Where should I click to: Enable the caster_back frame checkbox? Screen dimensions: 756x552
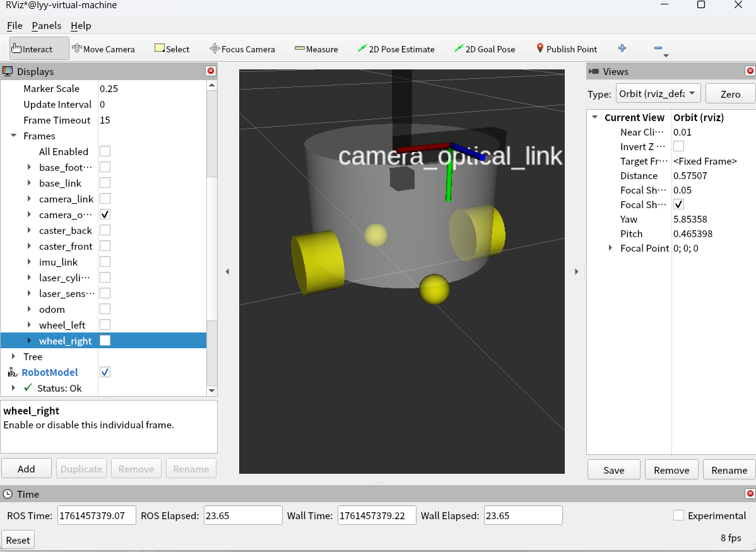105,230
